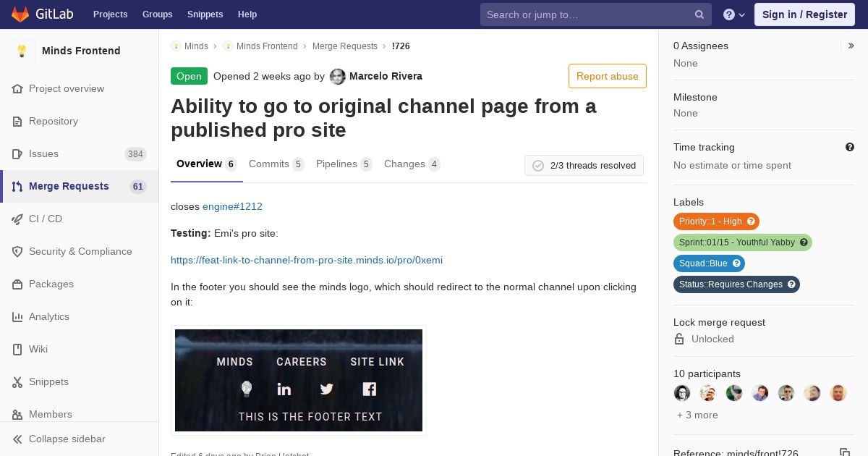The image size is (868, 456).
Task: Click help icon on Priority::1 - High label
Action: click(751, 221)
